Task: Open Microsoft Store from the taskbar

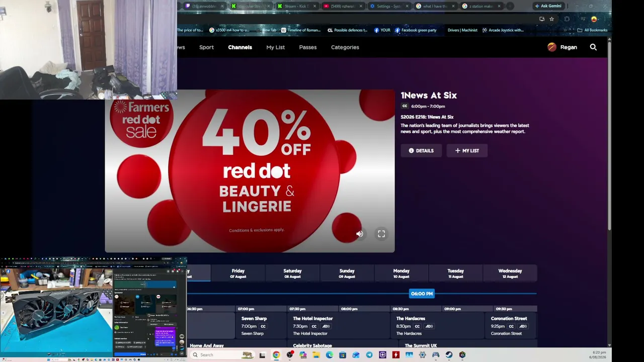Action: click(343, 355)
